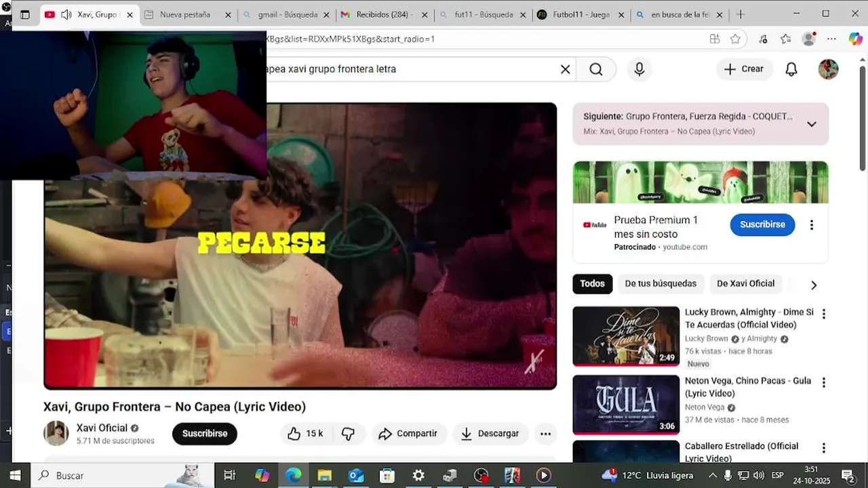Switch to the gmail - Búsqueda tab
The height and width of the screenshot is (488, 868).
(x=288, y=14)
